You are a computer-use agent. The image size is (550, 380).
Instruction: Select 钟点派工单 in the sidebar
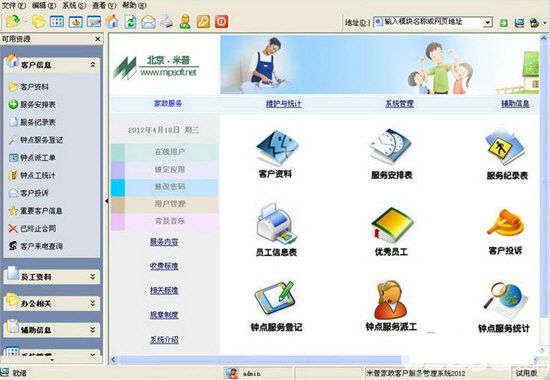coord(32,158)
